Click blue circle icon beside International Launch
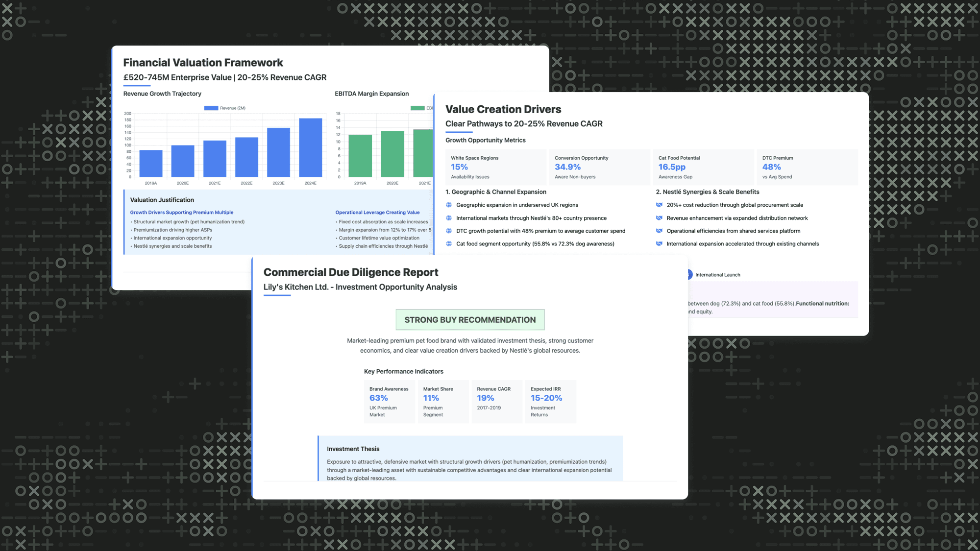 coord(690,275)
